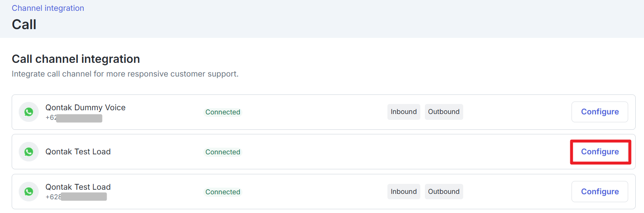Viewport: 644px width, 213px height.
Task: Click the Call channel integration heading
Action: coord(76,59)
